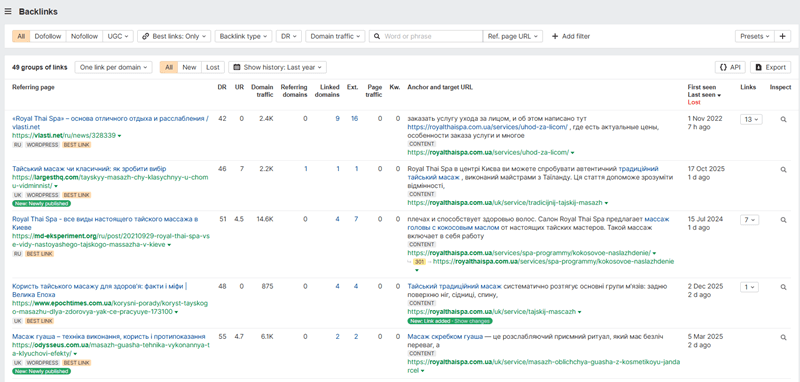Click the plus icon next to Presets

[782, 36]
